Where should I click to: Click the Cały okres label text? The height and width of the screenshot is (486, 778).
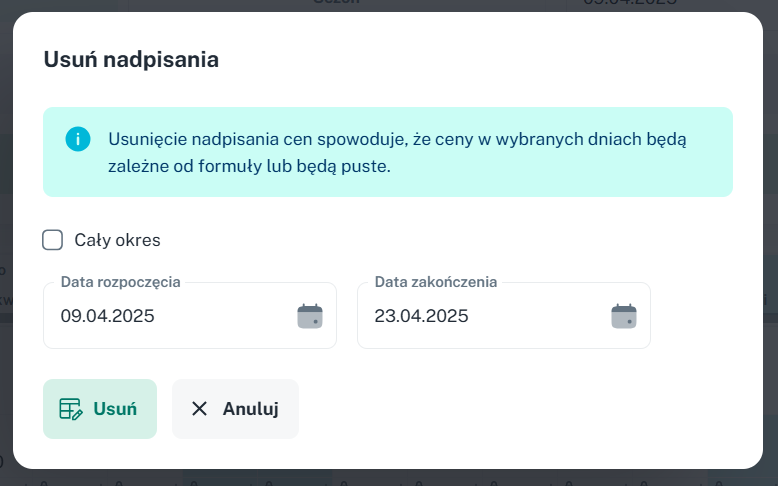pyautogui.click(x=118, y=240)
